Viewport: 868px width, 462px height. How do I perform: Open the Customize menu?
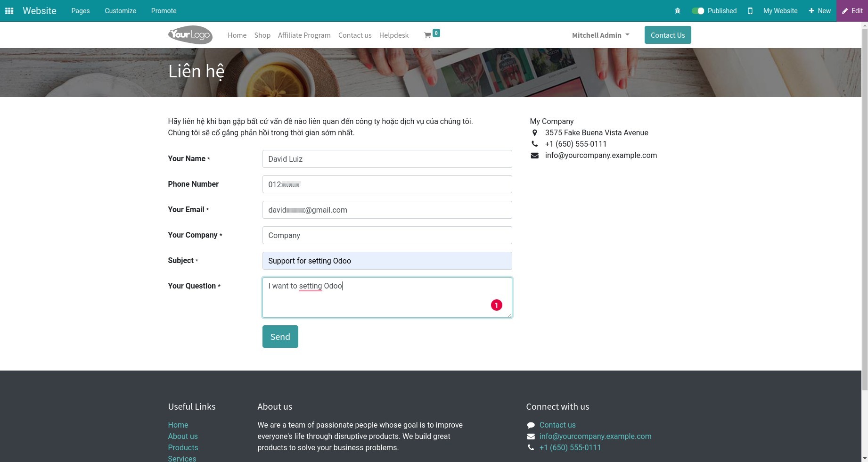[x=120, y=10]
